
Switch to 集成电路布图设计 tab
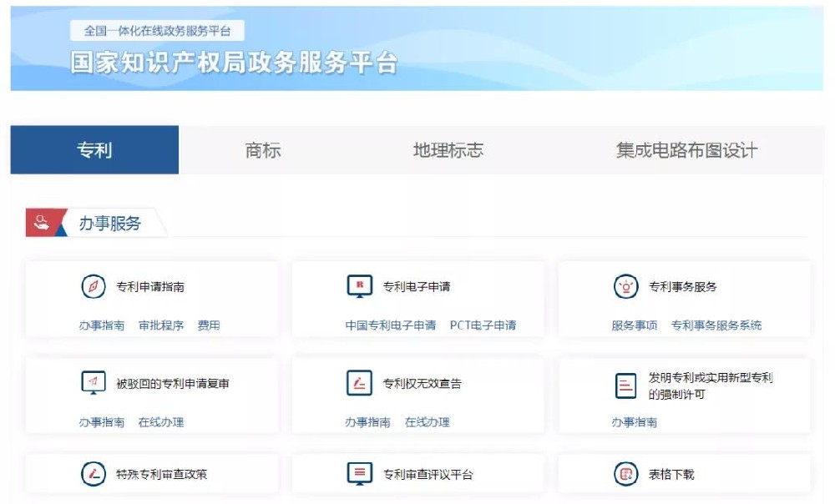pyautogui.click(x=686, y=150)
